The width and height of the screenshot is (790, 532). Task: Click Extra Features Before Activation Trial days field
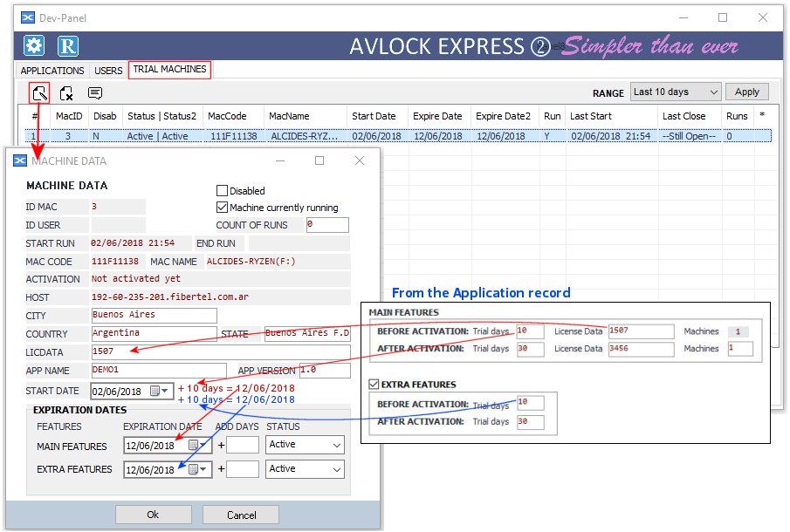(x=531, y=403)
